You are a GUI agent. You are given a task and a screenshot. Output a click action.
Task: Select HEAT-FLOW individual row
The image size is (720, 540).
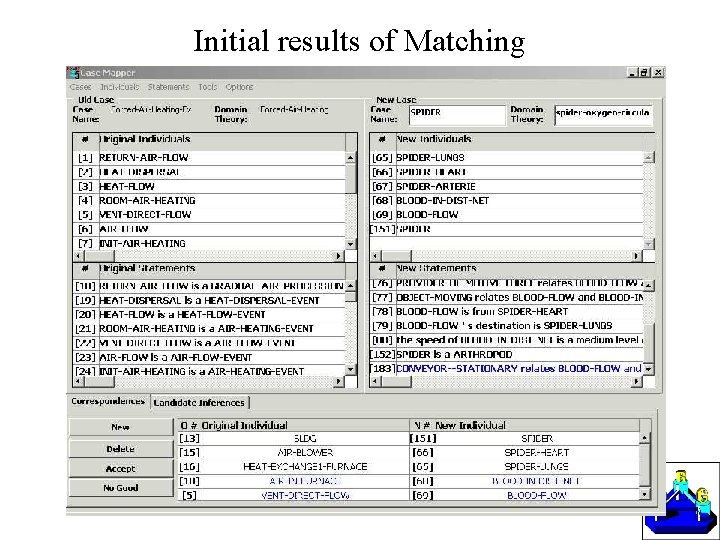point(209,186)
